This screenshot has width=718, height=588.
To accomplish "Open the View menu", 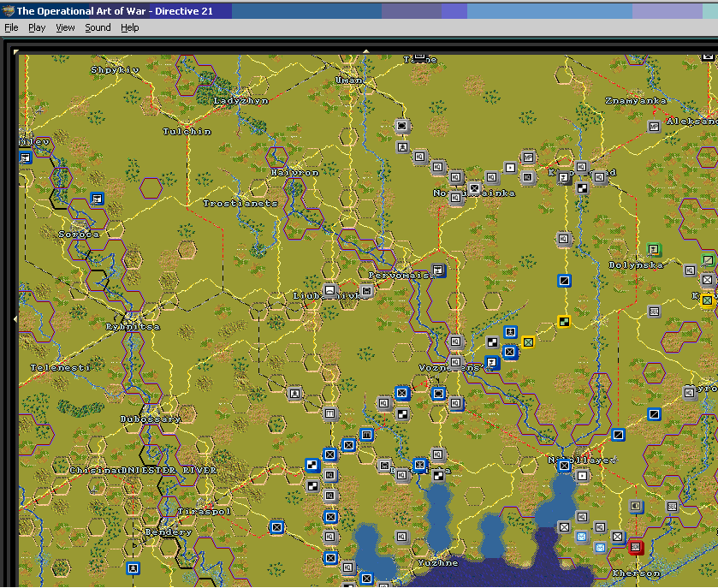I will pos(65,27).
